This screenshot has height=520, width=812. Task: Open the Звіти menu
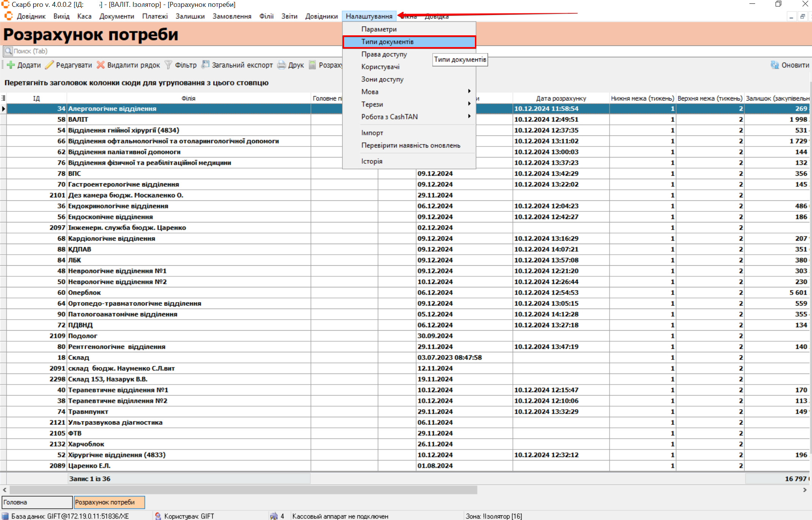point(289,16)
